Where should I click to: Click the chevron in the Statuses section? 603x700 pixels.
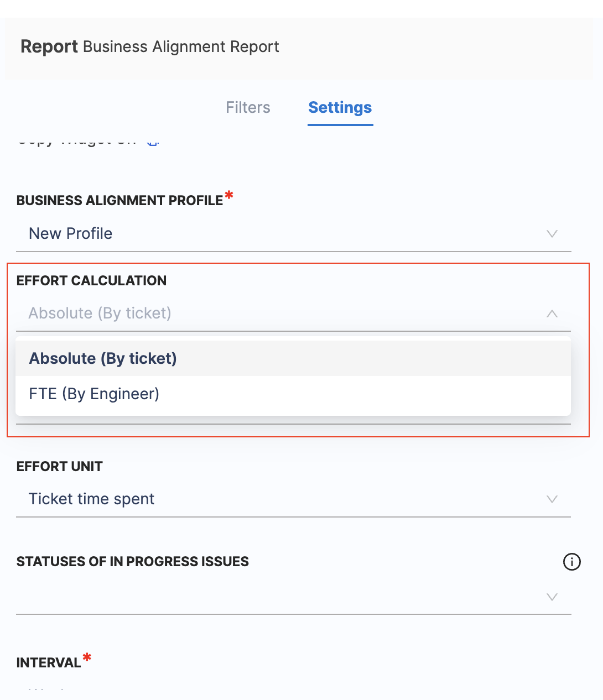552,597
